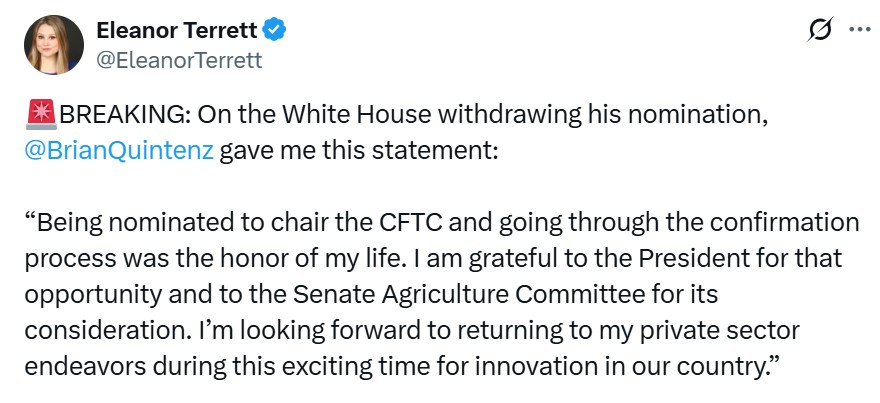Screen dimensions: 880x403
Task: Click the Eleanor Terrett display name
Action: click(177, 31)
